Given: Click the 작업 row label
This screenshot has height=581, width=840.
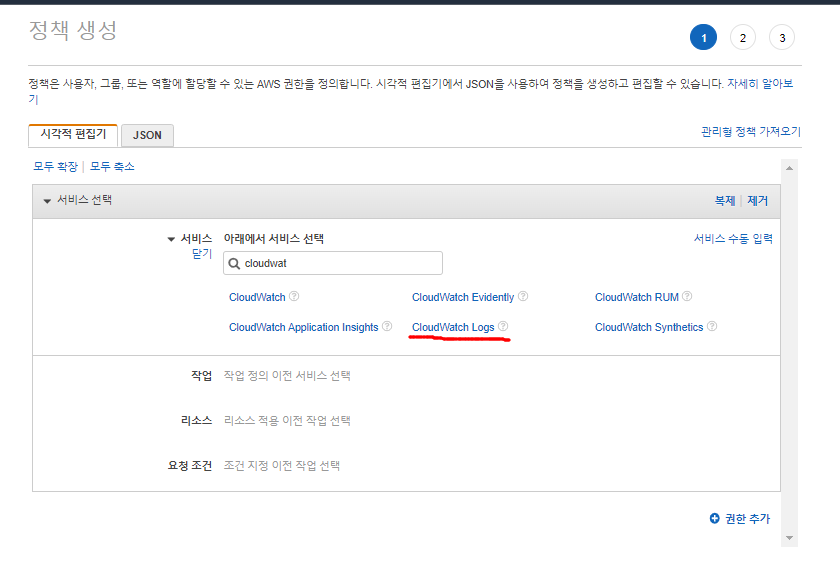Looking at the screenshot, I should [x=201, y=375].
